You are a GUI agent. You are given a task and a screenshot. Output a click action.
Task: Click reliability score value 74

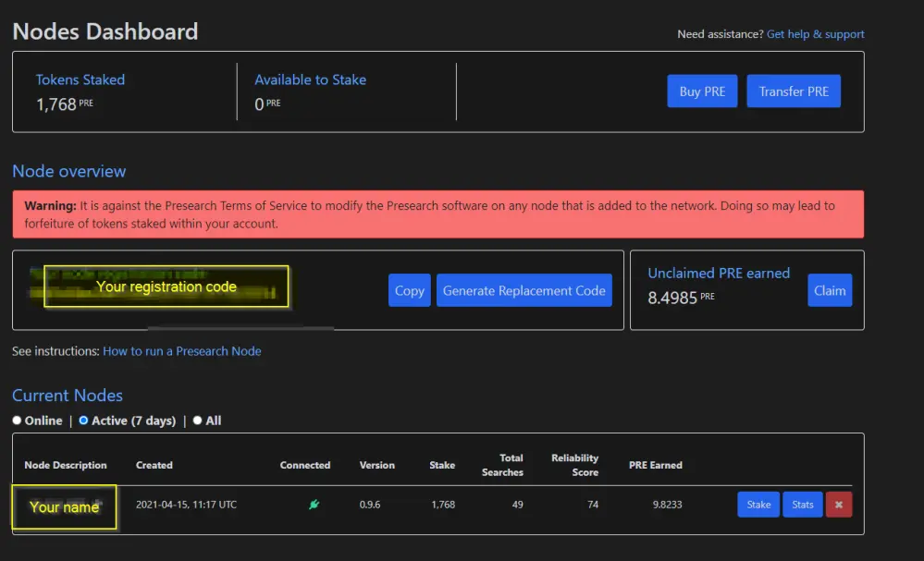click(593, 505)
